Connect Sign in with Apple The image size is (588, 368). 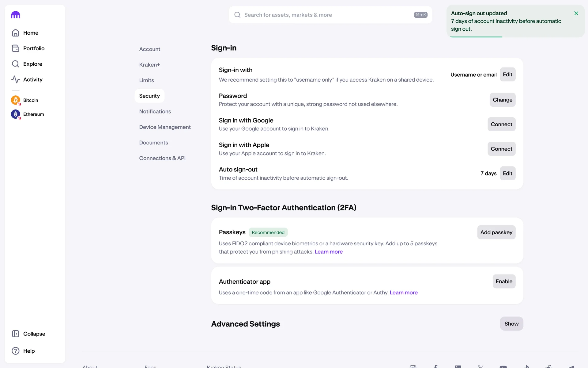tap(501, 149)
